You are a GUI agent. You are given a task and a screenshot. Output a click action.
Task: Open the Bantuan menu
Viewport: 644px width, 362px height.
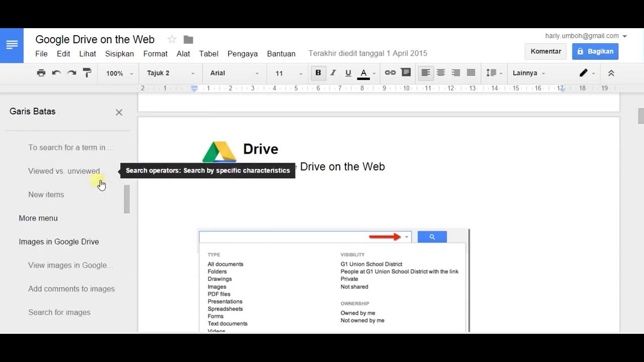pos(281,54)
